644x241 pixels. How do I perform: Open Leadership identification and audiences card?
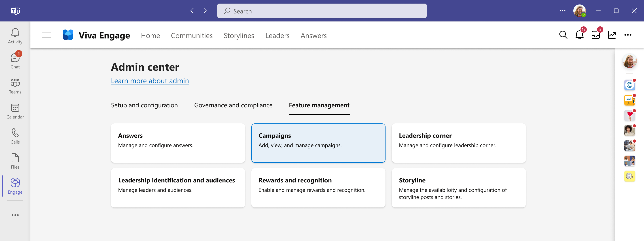point(178,188)
